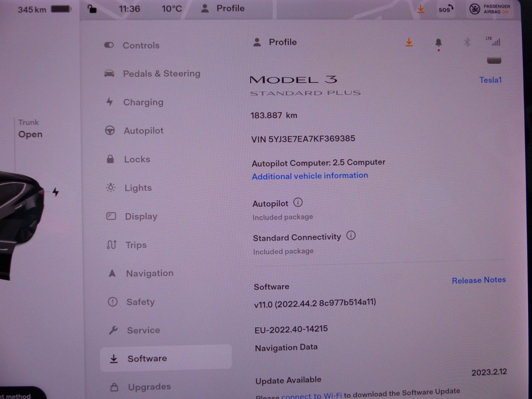Image resolution: width=532 pixels, height=399 pixels.
Task: Click the Pedals & Steering car icon
Action: click(109, 73)
